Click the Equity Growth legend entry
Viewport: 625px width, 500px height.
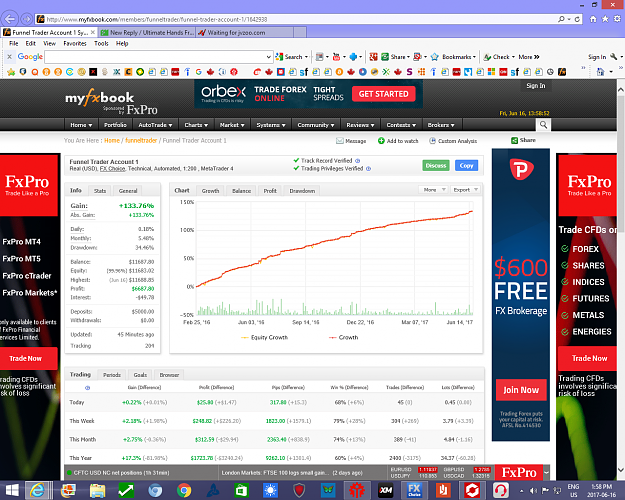coord(264,338)
